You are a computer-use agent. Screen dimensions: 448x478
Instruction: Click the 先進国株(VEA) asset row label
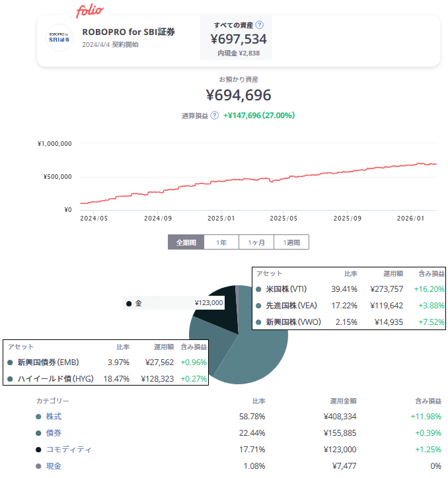(x=291, y=306)
